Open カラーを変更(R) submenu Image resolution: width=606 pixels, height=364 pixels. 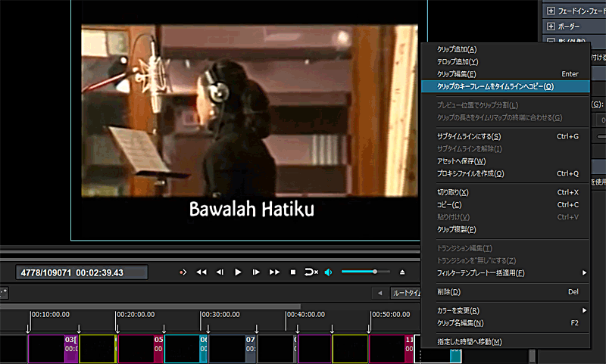coord(505,311)
